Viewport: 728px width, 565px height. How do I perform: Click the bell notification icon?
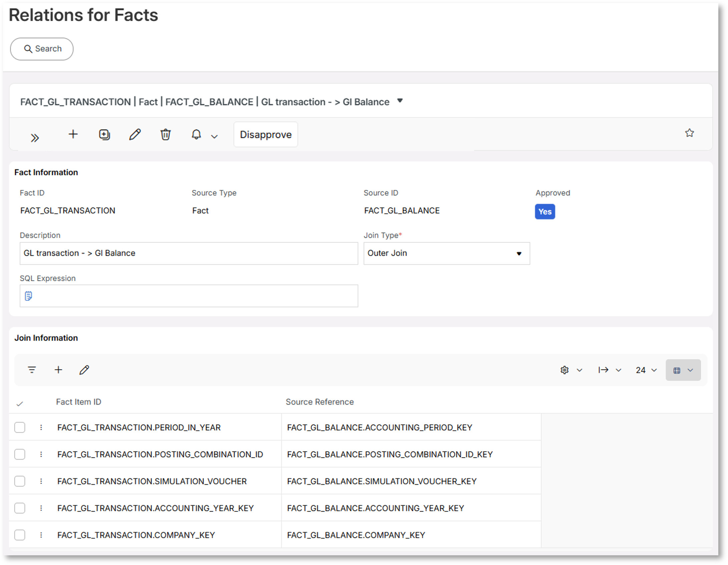pyautogui.click(x=196, y=135)
